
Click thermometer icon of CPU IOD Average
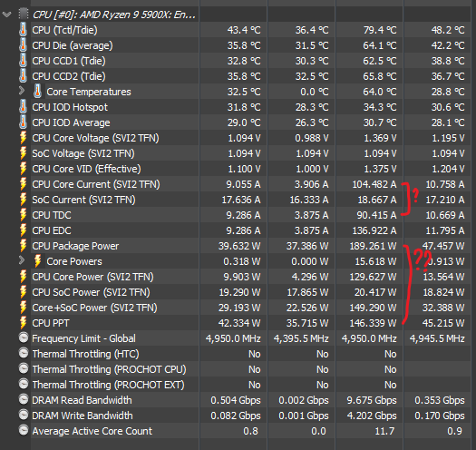[x=23, y=122]
